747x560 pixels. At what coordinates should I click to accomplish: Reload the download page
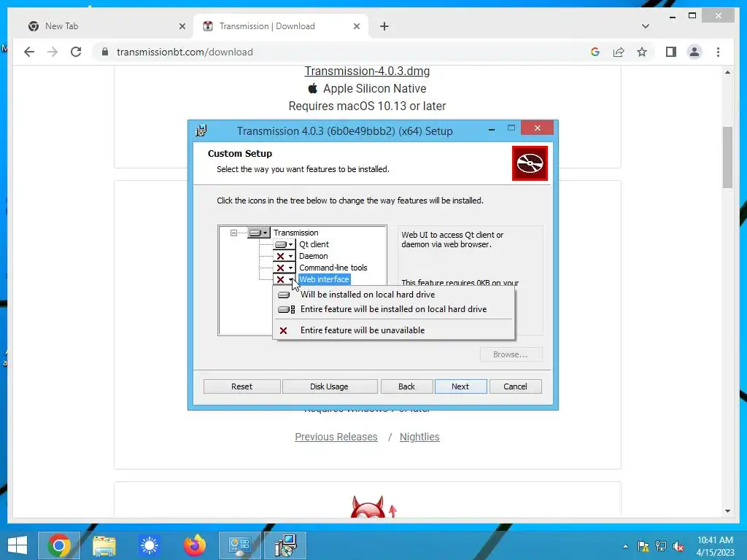76,52
